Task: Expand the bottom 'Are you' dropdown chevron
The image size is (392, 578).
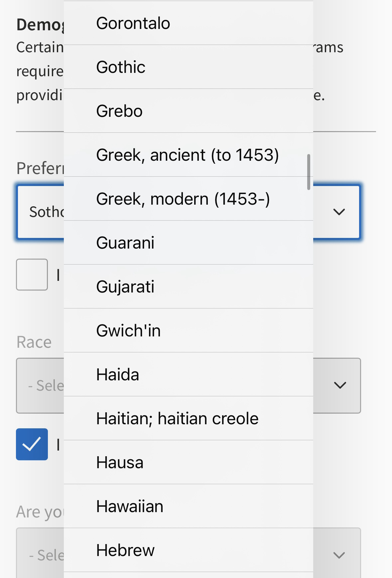Action: coord(339,555)
